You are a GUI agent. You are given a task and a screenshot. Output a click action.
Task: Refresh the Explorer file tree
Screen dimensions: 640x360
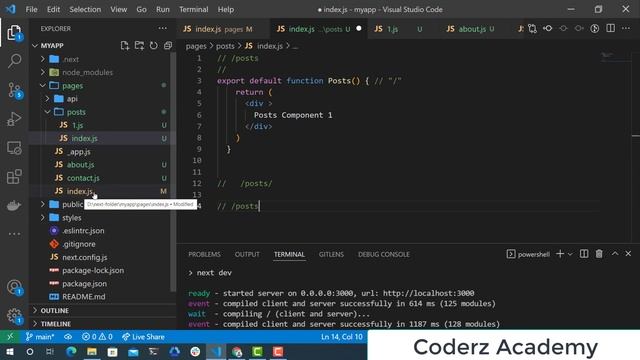(x=153, y=46)
